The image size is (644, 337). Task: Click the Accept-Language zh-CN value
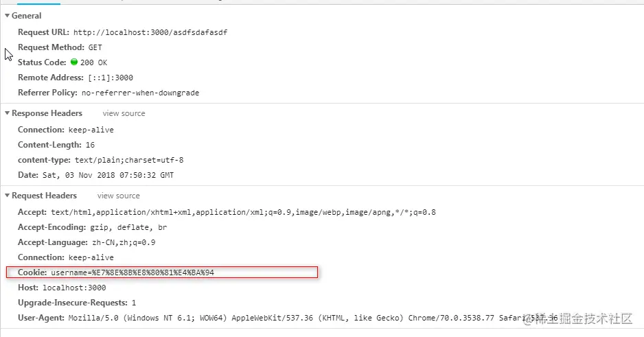point(121,242)
